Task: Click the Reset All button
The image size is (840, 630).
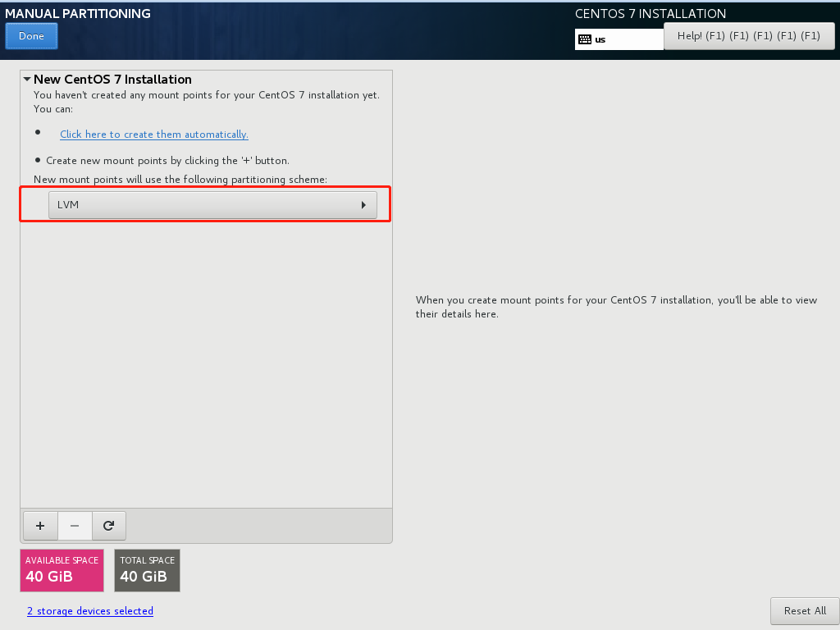Action: click(x=805, y=610)
